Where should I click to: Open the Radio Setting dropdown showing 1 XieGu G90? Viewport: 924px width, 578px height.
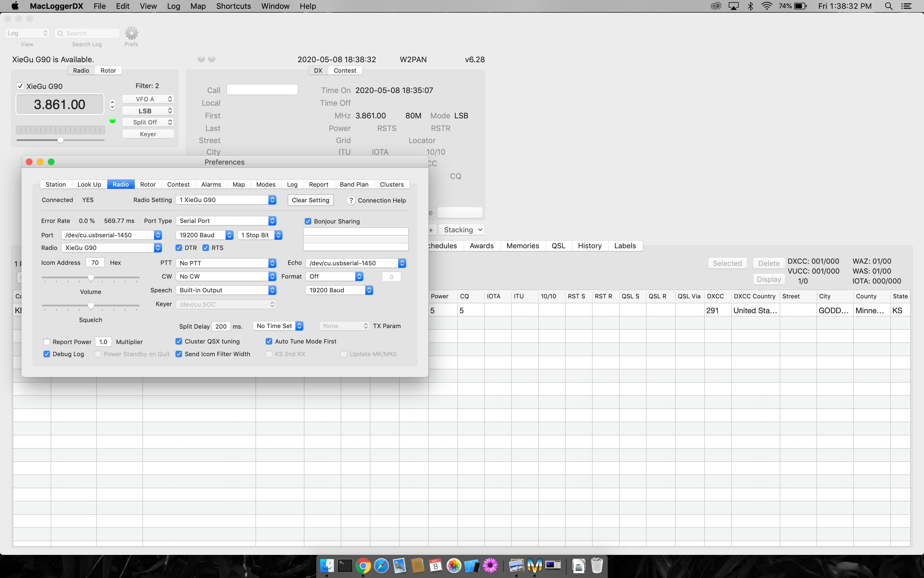pos(226,200)
